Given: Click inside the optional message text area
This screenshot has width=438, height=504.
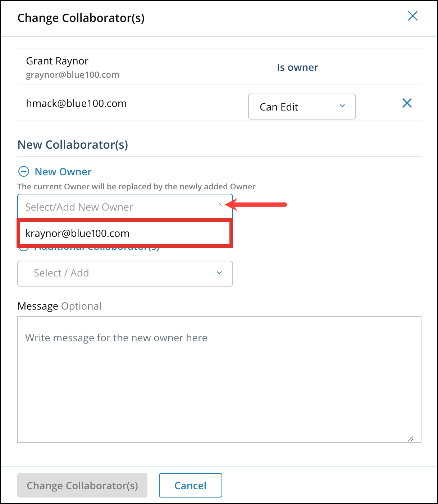Looking at the screenshot, I should (x=219, y=378).
